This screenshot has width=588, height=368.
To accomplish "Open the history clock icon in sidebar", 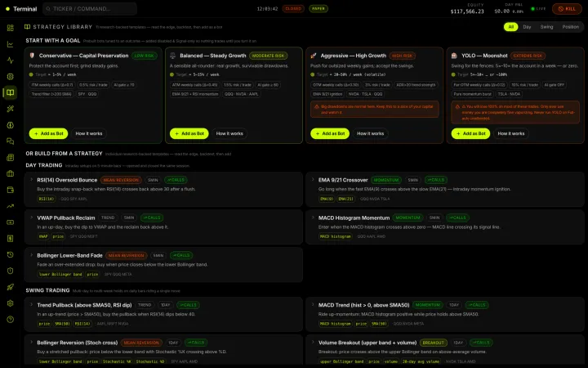I will (x=10, y=254).
